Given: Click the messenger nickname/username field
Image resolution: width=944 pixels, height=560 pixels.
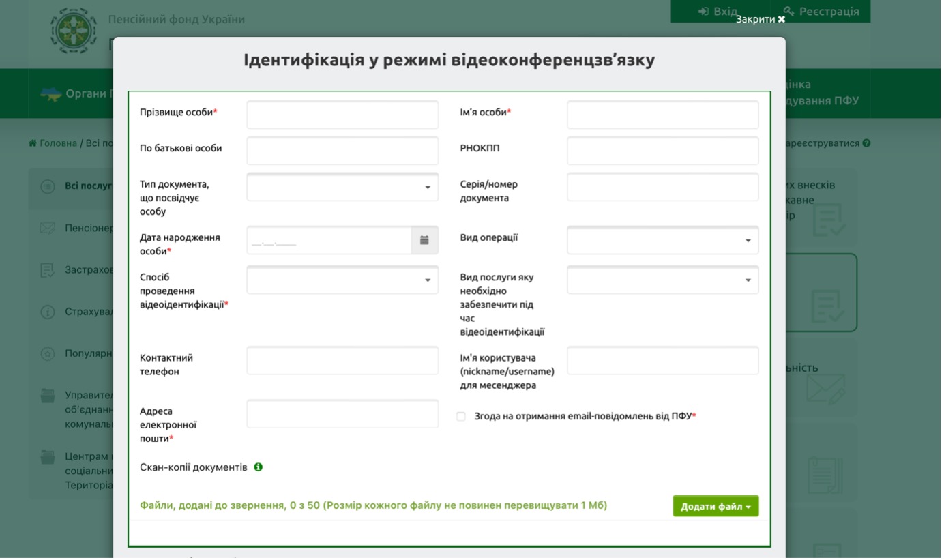Looking at the screenshot, I should point(665,362).
